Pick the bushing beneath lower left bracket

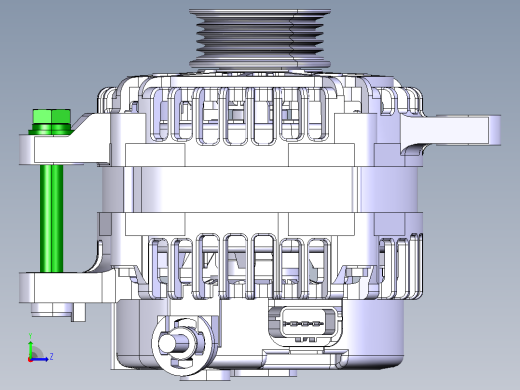tap(52, 310)
